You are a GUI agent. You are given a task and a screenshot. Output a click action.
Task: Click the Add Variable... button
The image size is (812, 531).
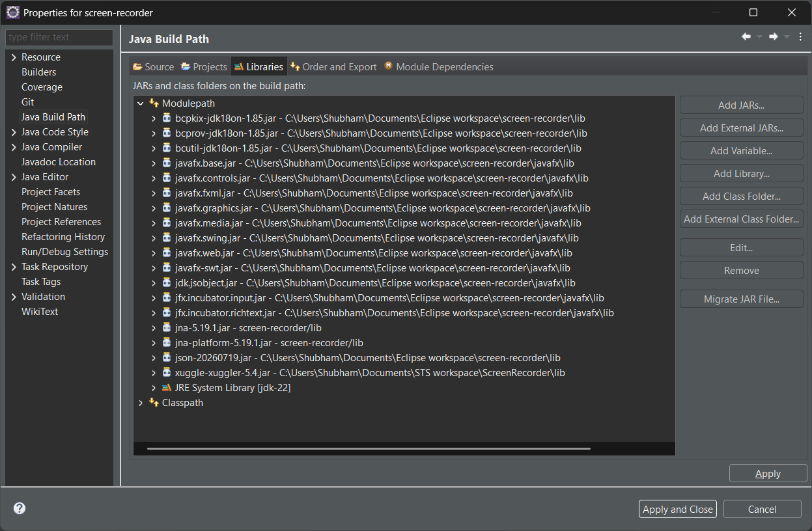741,151
